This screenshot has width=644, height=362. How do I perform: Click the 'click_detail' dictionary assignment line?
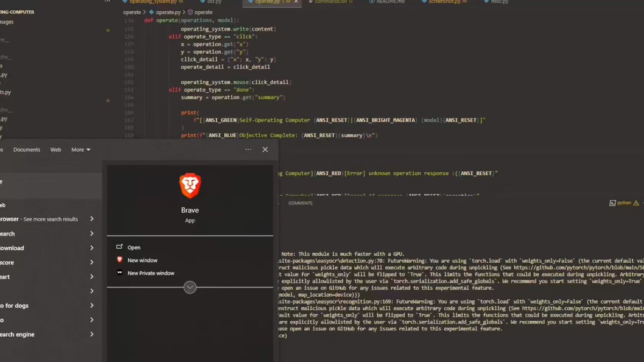click(x=228, y=60)
